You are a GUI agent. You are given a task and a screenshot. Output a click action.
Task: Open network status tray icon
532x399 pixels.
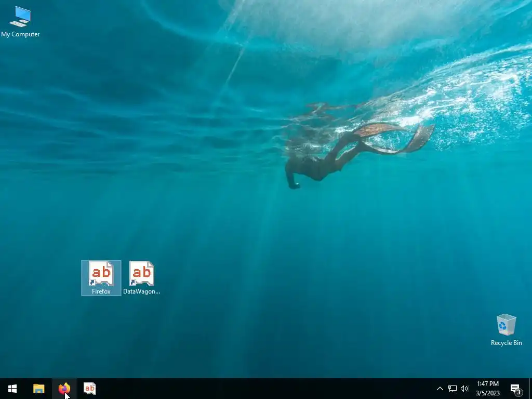pyautogui.click(x=453, y=389)
